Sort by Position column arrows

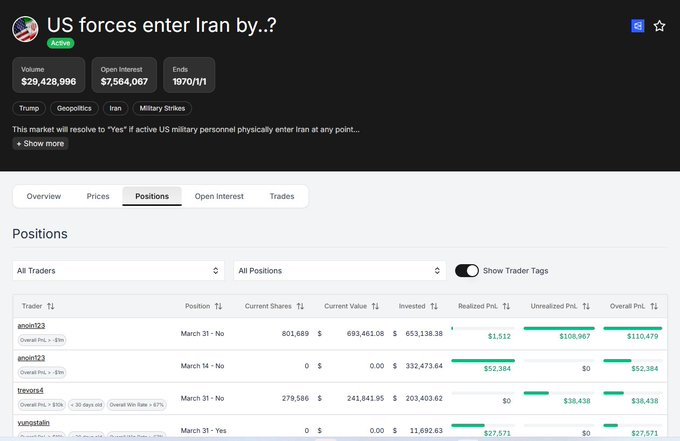pyautogui.click(x=218, y=306)
